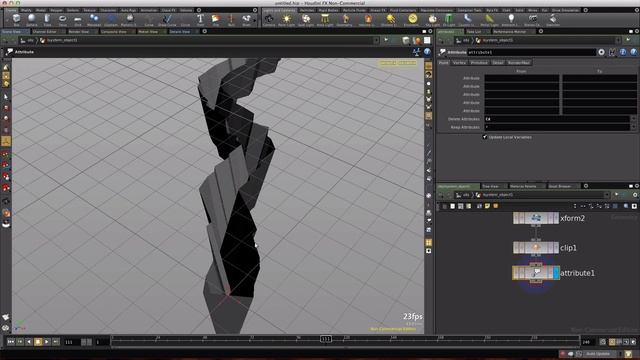Screen dimensions: 640x360
Task: Switch to Detail attribute tab
Action: coord(498,62)
